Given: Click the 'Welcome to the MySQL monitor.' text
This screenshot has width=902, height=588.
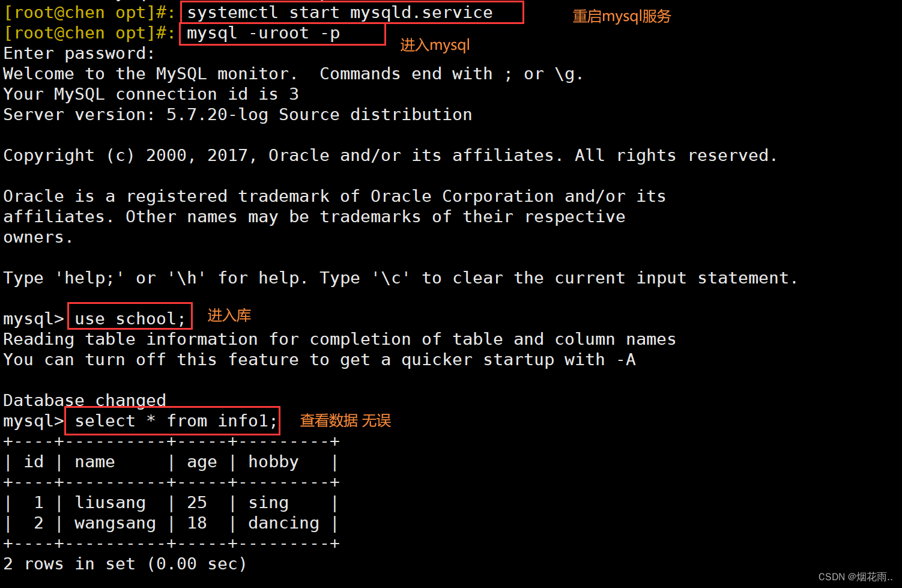Looking at the screenshot, I should (150, 74).
